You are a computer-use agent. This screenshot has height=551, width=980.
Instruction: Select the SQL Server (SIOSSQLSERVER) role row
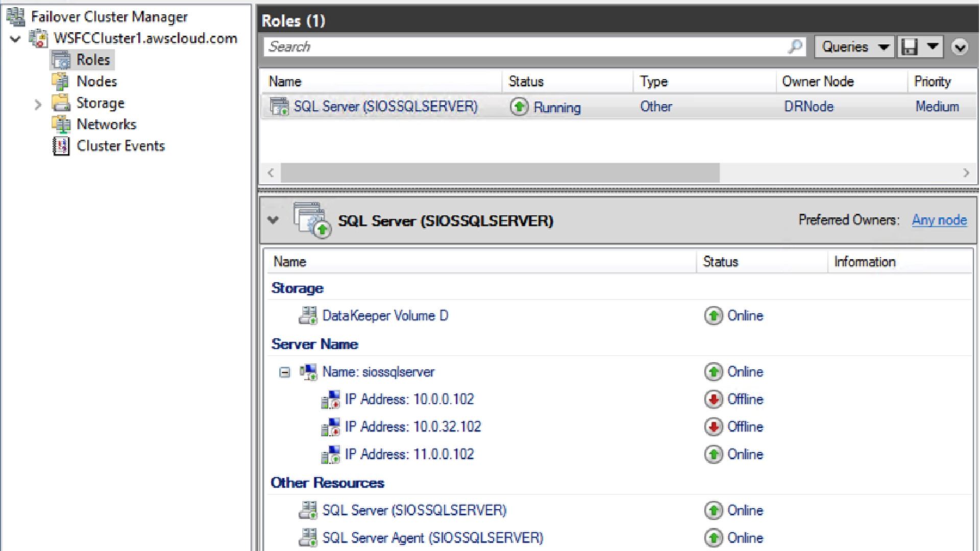pos(385,107)
